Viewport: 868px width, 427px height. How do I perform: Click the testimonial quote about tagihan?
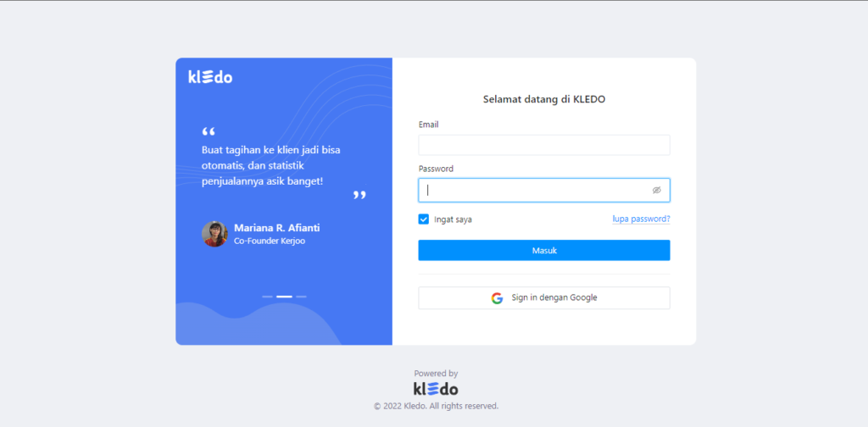[270, 165]
